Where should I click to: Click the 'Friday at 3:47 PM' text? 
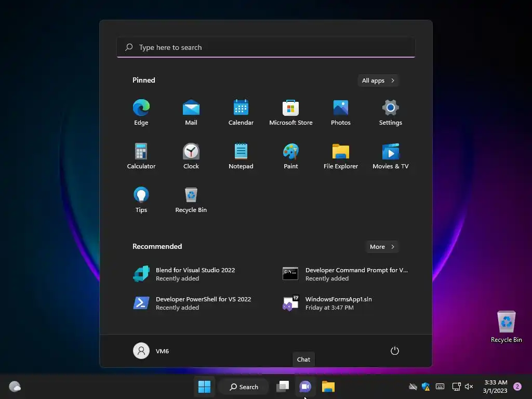click(329, 308)
